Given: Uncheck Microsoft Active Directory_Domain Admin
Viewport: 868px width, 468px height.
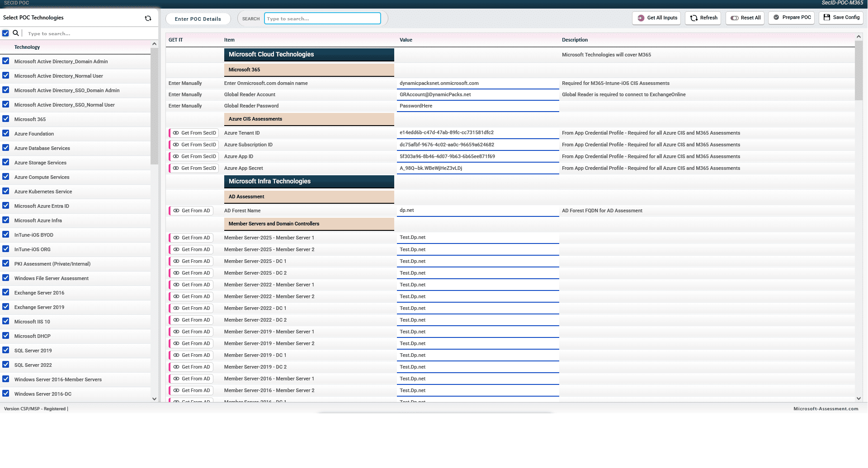Looking at the screenshot, I should pos(6,61).
